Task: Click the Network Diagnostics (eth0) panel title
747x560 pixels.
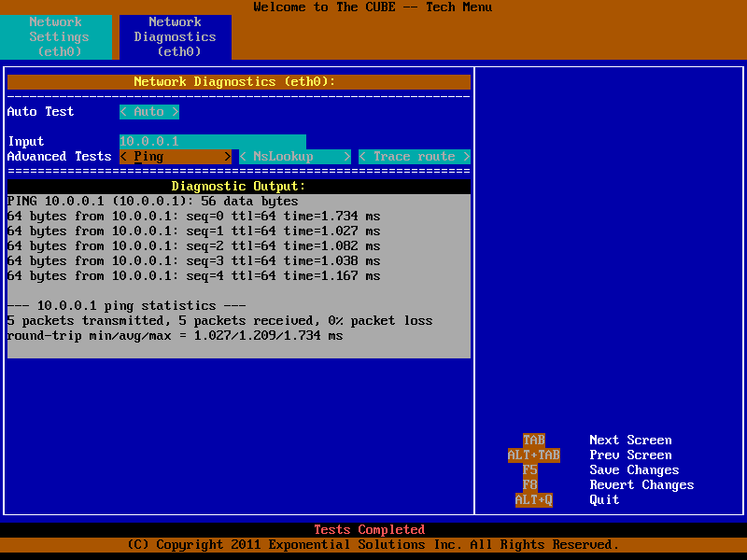Action: point(239,82)
